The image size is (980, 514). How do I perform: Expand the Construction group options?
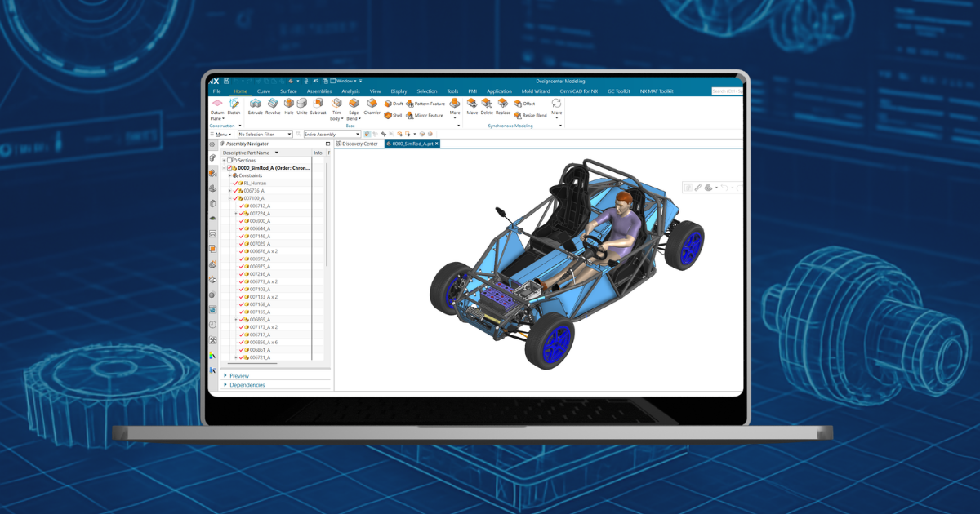(x=240, y=126)
